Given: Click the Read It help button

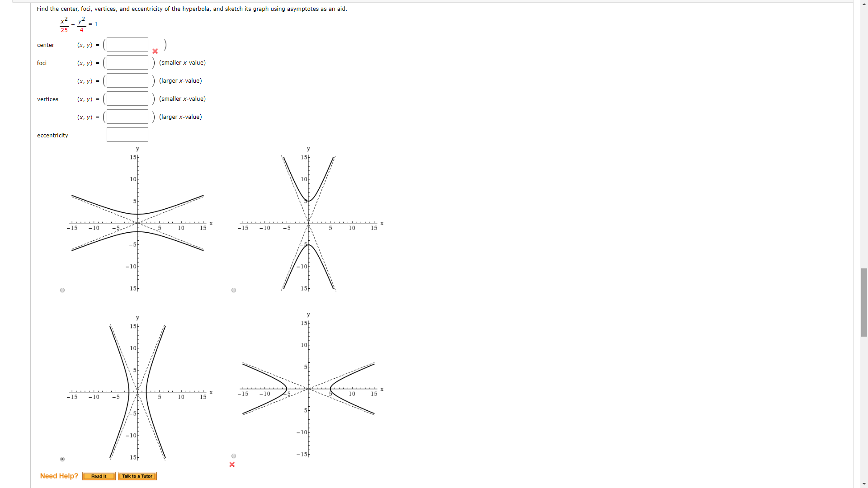Looking at the screenshot, I should pyautogui.click(x=98, y=476).
